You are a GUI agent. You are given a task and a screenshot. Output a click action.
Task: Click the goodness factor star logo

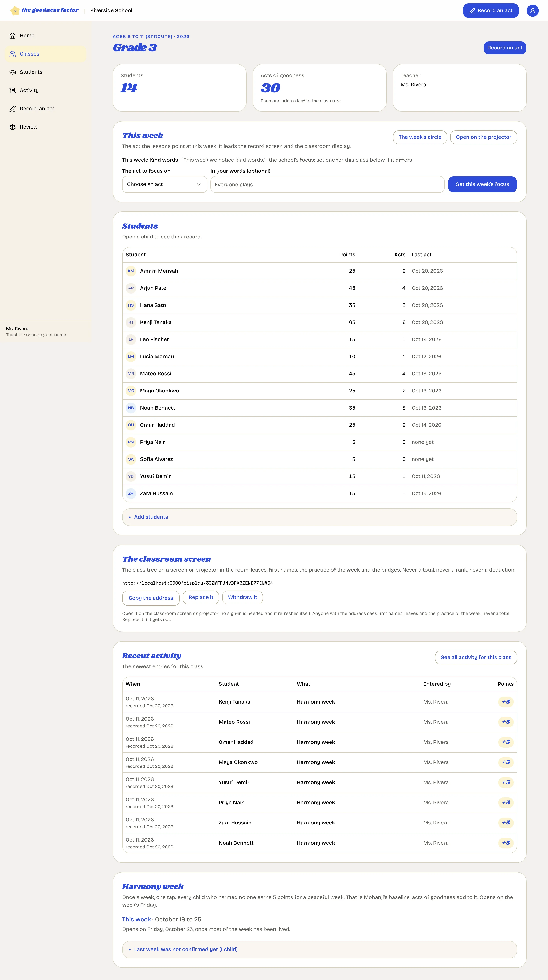click(14, 11)
